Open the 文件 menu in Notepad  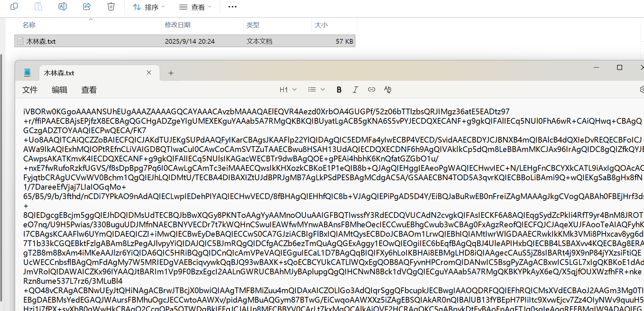tap(30, 90)
